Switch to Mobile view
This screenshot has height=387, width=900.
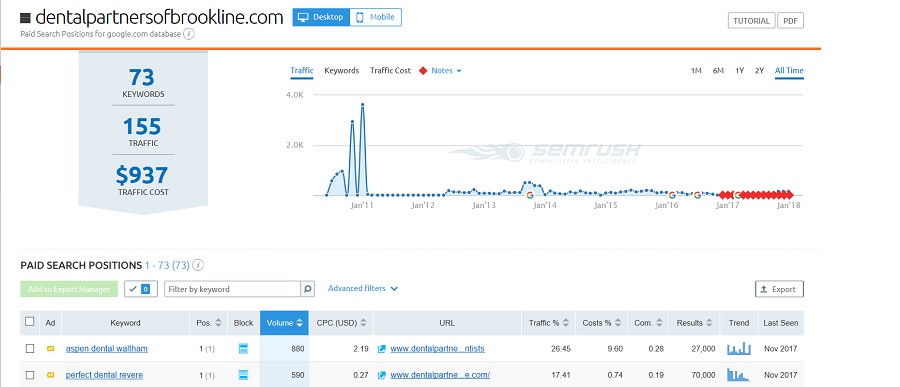[x=376, y=17]
